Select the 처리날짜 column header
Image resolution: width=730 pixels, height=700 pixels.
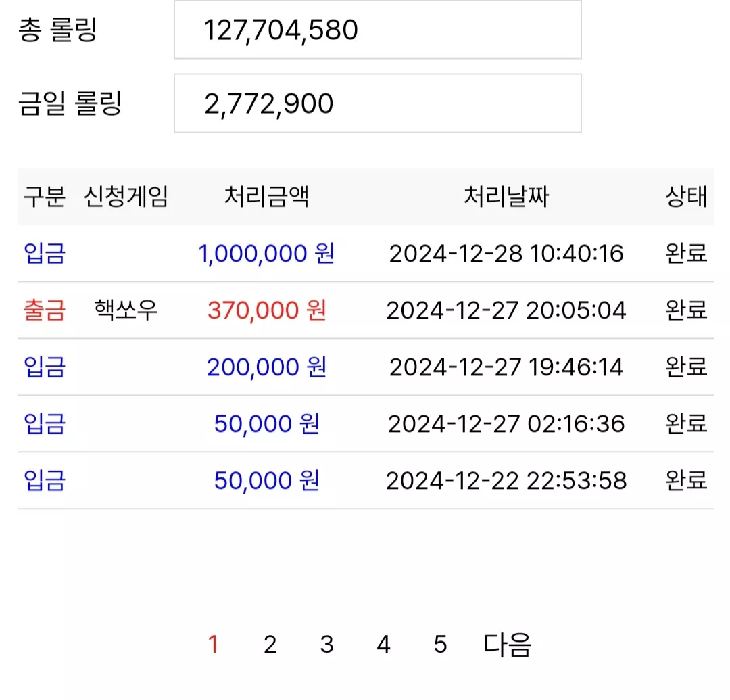(x=506, y=196)
